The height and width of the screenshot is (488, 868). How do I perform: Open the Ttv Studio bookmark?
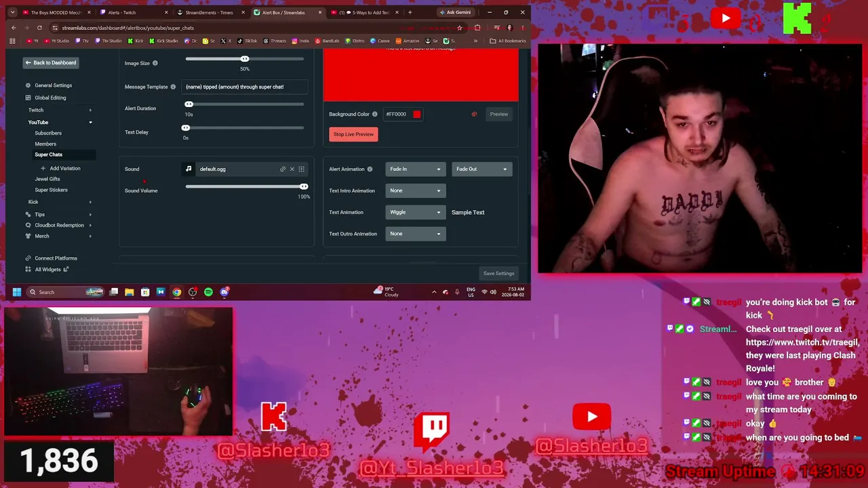point(108,41)
